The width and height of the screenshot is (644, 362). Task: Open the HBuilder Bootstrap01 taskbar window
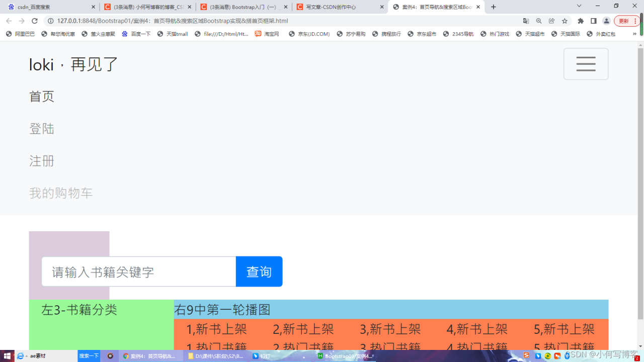tap(346, 356)
